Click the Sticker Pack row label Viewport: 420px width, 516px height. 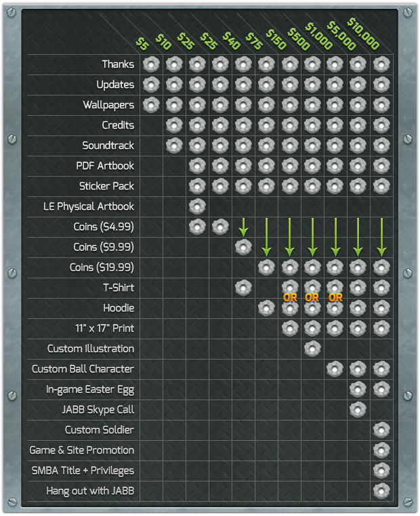(106, 186)
